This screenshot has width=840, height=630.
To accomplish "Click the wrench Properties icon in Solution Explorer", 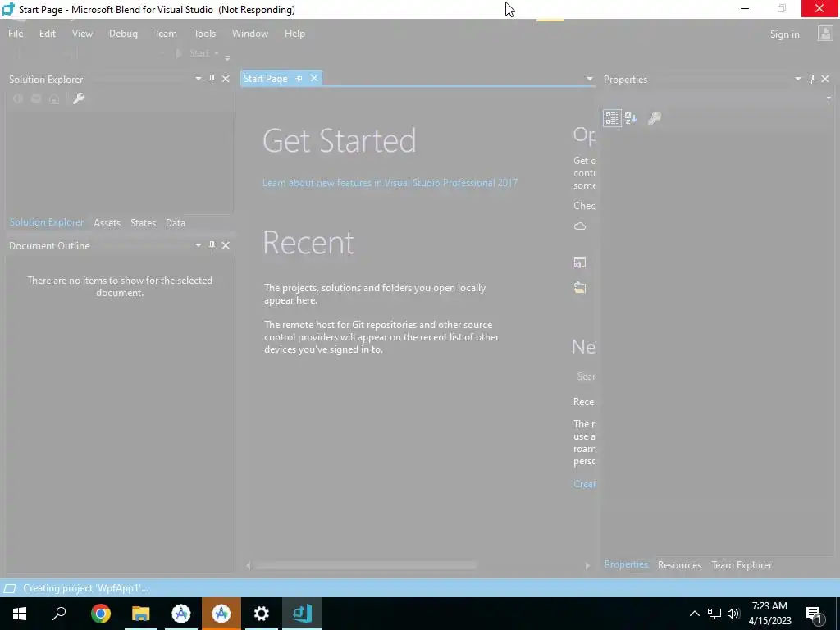I will [x=79, y=98].
